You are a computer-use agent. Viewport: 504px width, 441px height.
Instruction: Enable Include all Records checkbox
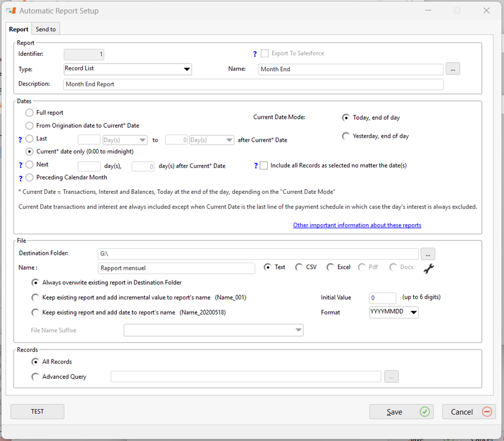(x=264, y=166)
